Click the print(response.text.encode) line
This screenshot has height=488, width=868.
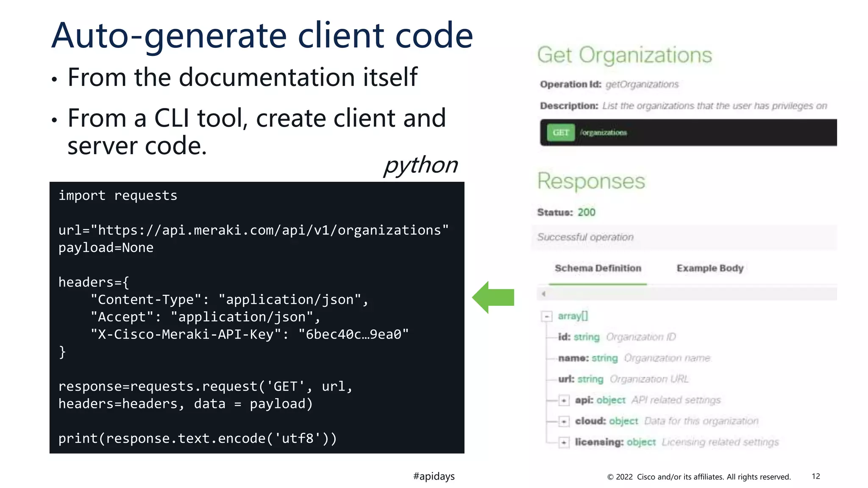[198, 438]
